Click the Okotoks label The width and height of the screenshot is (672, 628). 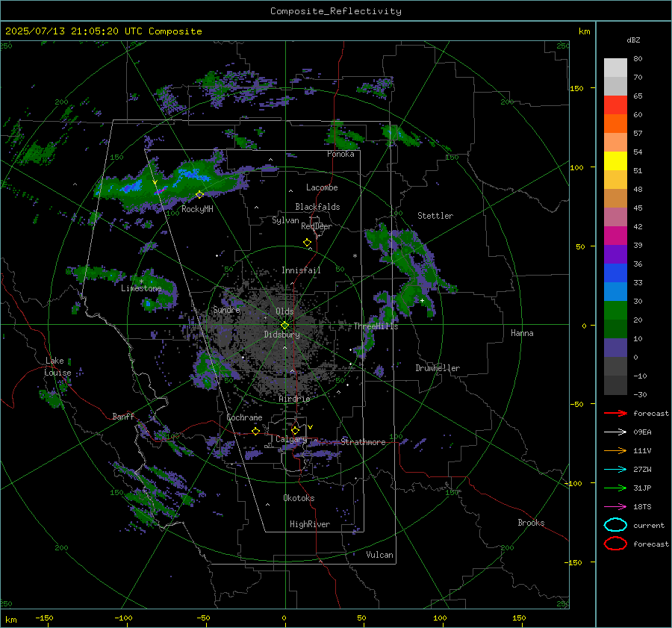(x=299, y=498)
